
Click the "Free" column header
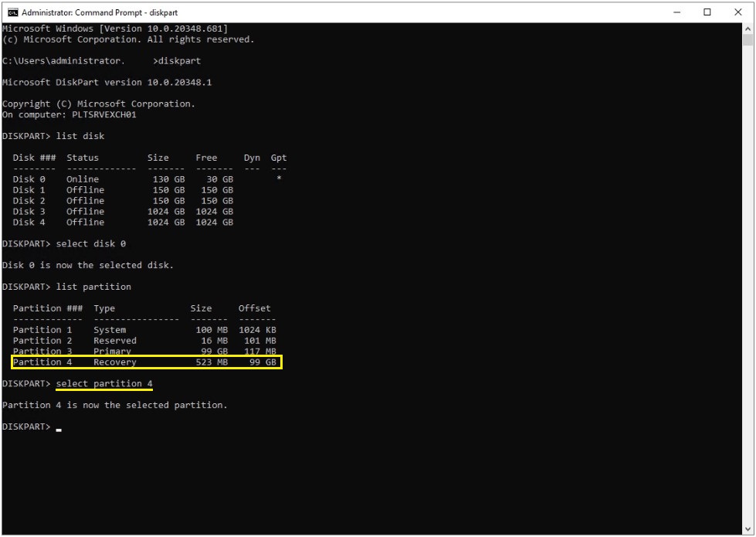tap(206, 158)
